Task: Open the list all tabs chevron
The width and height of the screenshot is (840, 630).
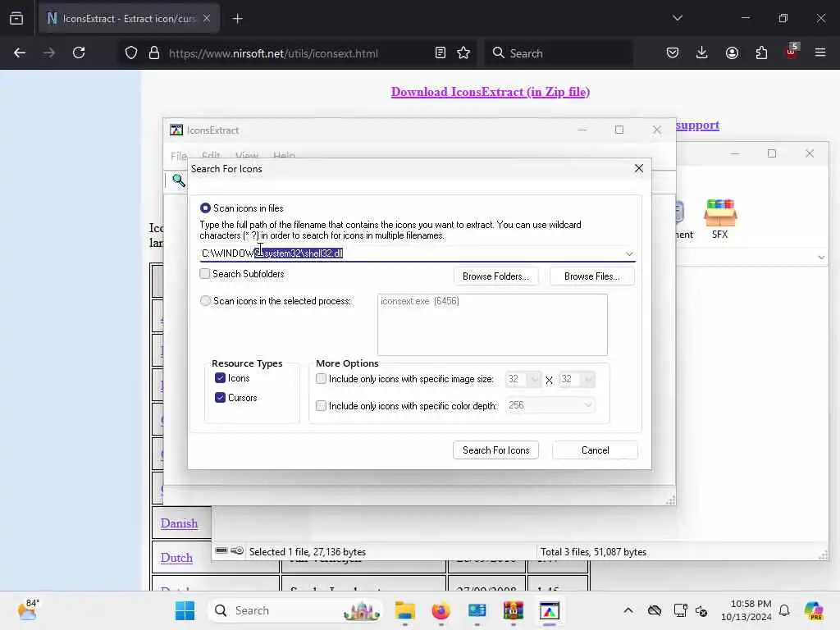Action: click(x=677, y=18)
